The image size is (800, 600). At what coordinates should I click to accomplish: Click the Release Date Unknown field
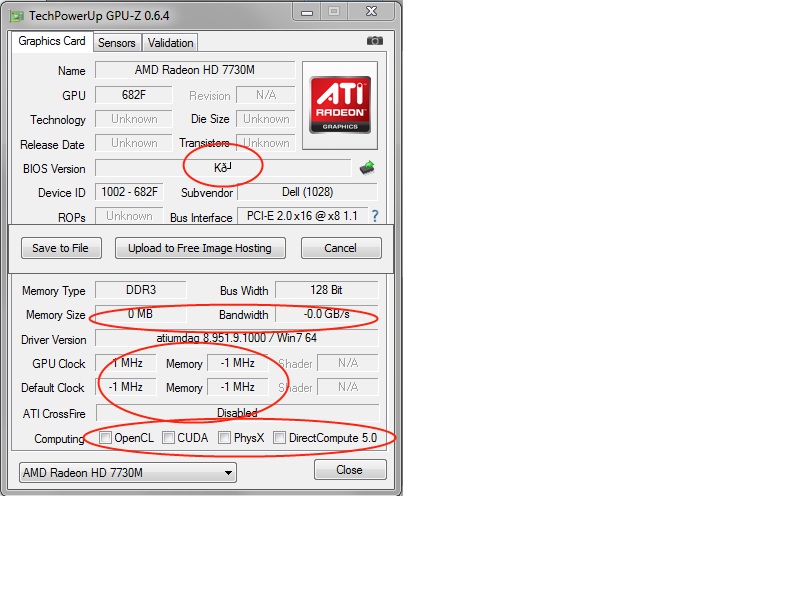(134, 143)
